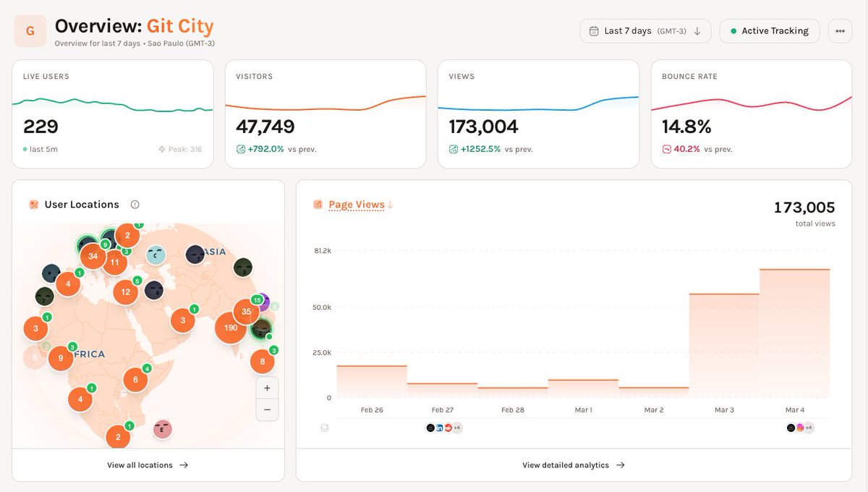Click the Reddit referrer icon under Feb 27

click(448, 428)
